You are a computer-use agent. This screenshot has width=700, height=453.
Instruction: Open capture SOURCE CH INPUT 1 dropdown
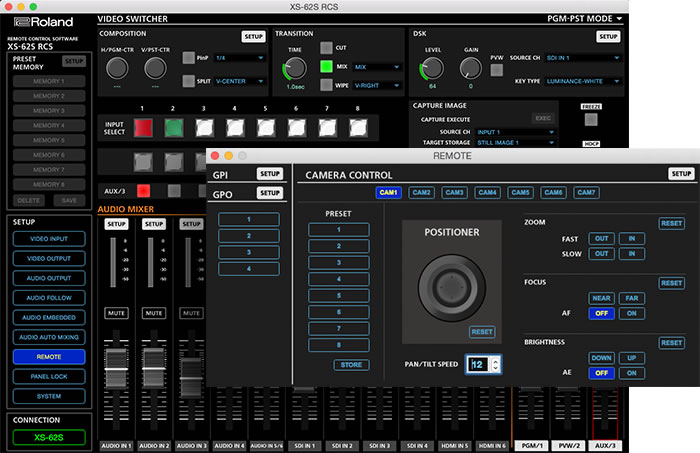pyautogui.click(x=516, y=132)
